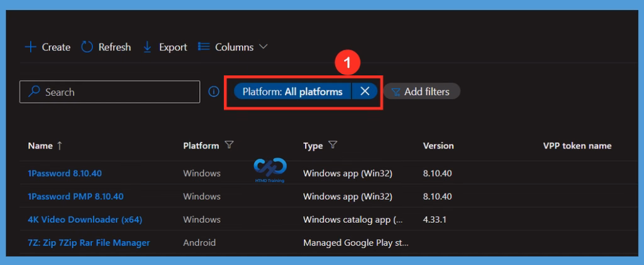Click the Search input field
644x265 pixels.
(109, 92)
